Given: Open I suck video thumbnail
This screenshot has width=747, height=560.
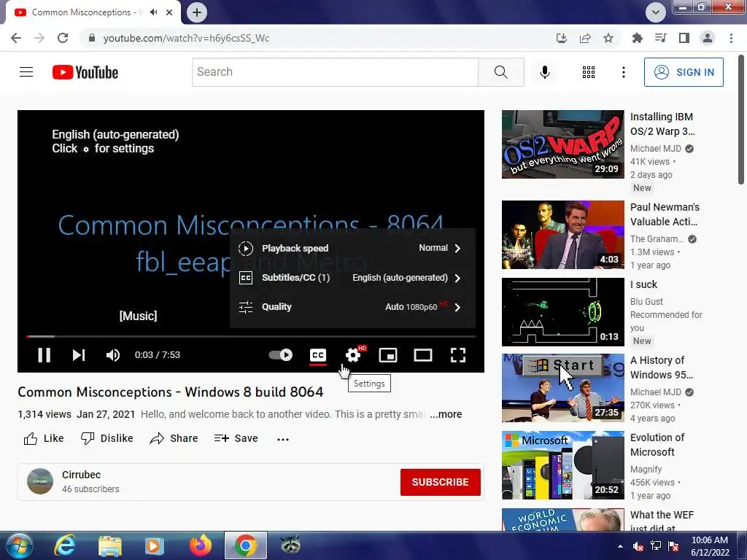Looking at the screenshot, I should point(562,312).
